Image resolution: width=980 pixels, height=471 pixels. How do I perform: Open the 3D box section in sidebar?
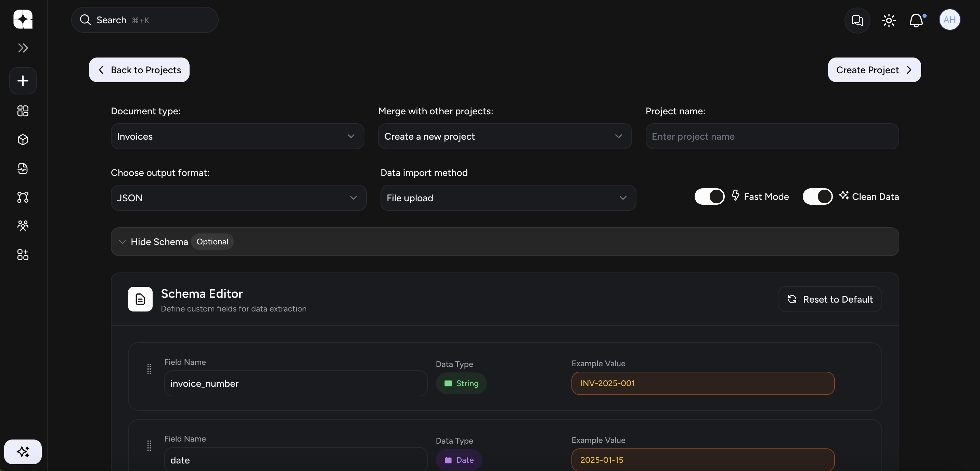[x=23, y=140]
